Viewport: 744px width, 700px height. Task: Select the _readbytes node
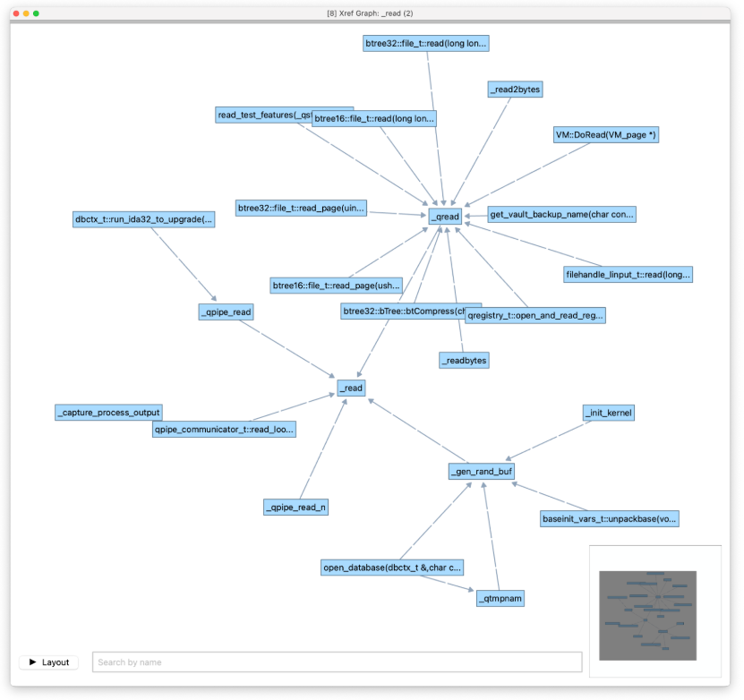click(x=463, y=359)
